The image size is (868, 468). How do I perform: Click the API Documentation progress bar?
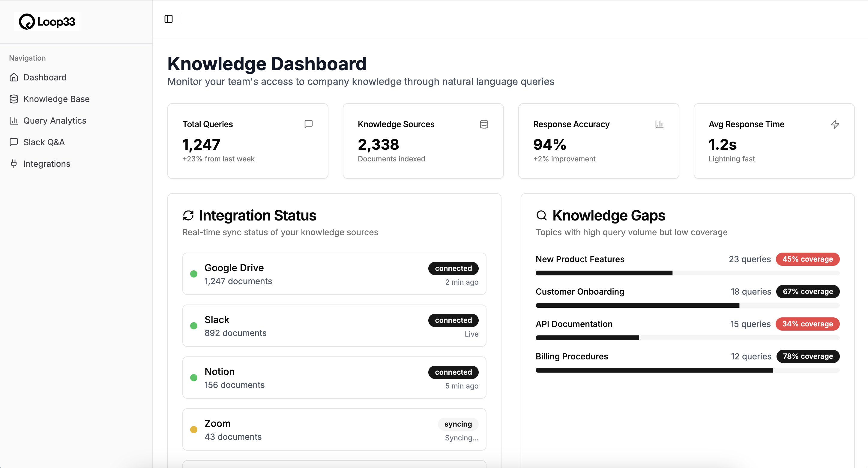click(x=687, y=337)
